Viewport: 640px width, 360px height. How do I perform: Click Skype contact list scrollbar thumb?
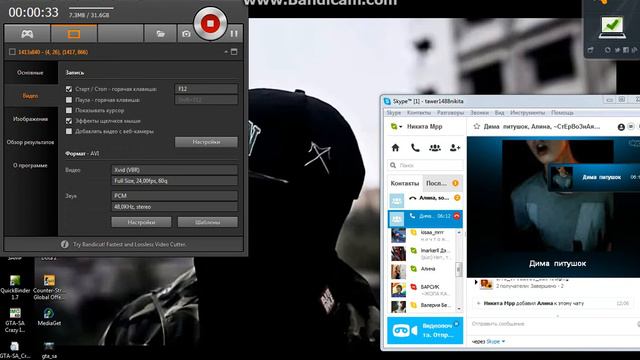[x=459, y=269]
